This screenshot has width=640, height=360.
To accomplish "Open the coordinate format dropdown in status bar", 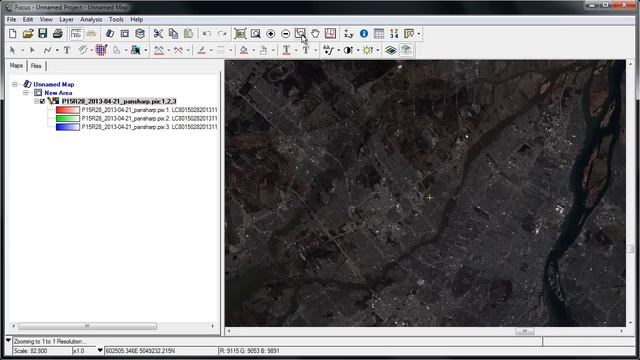I will (x=100, y=350).
